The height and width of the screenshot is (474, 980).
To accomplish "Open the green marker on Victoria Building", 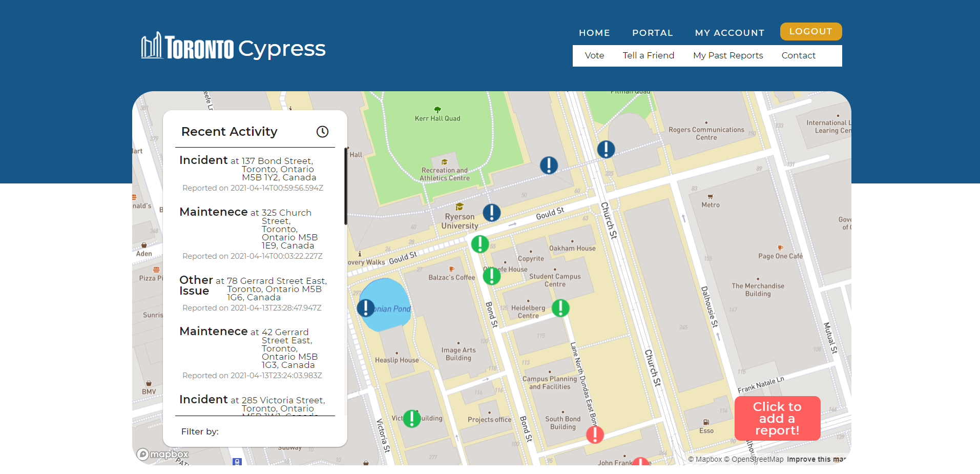I will click(412, 419).
